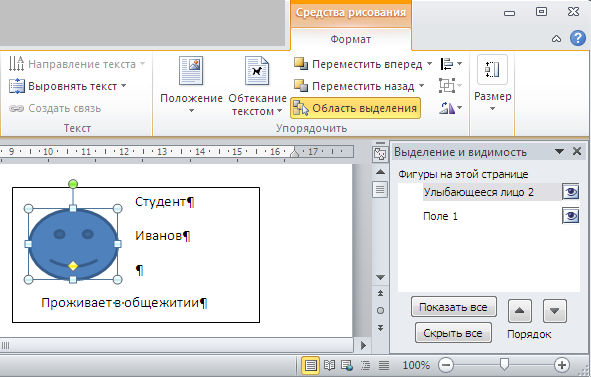Open Align Text (Выровнять текст) dropdown
The width and height of the screenshot is (591, 377).
[x=67, y=86]
